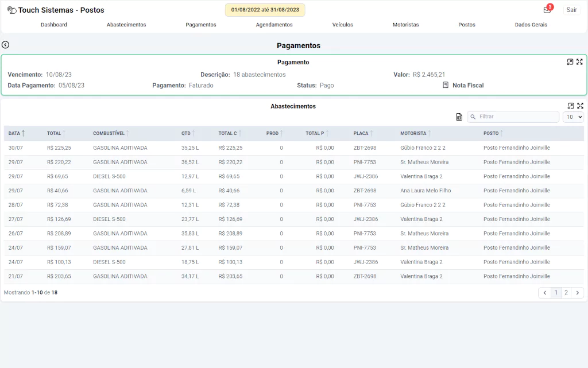
Task: Click quantity 35,83 L cell
Action: [x=191, y=234]
